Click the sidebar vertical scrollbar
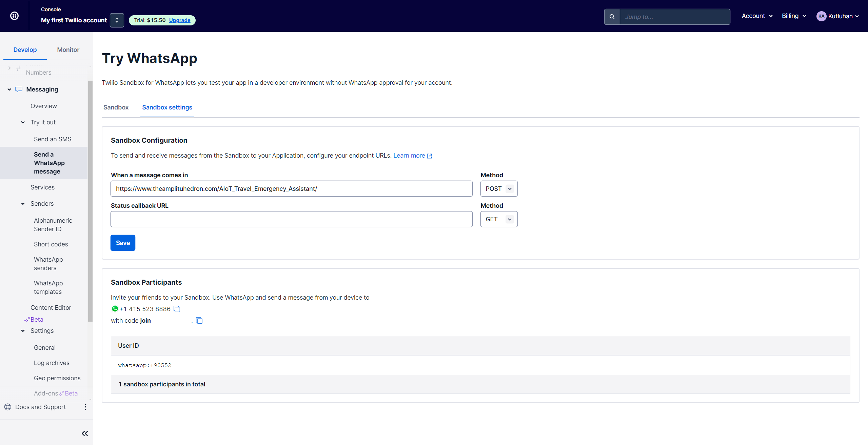Image resolution: width=868 pixels, height=445 pixels. [x=90, y=201]
